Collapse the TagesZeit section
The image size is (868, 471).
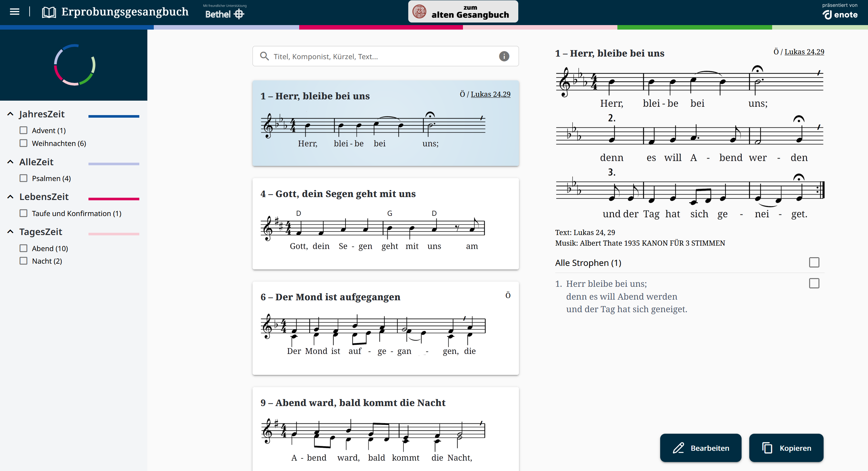pos(10,231)
